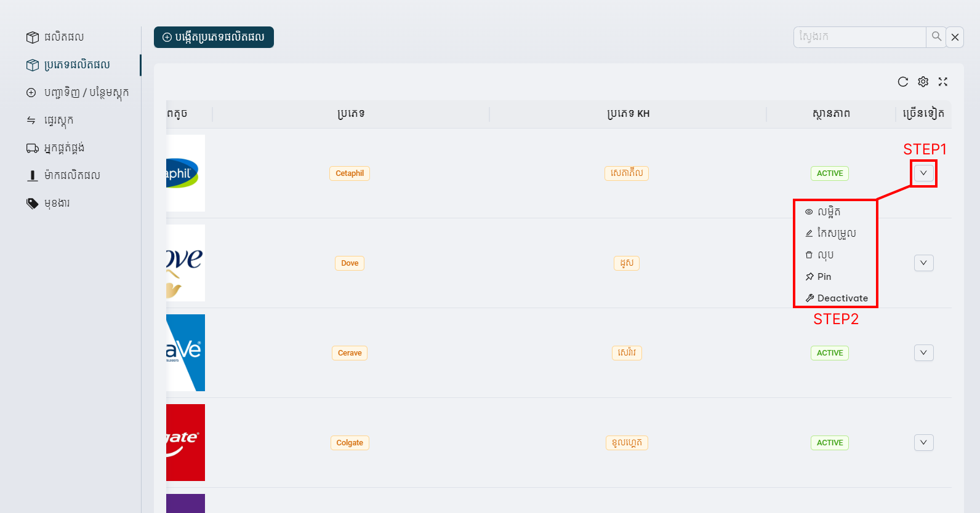The width and height of the screenshot is (980, 513).
Task: Click the search magnifier icon
Action: tap(936, 37)
